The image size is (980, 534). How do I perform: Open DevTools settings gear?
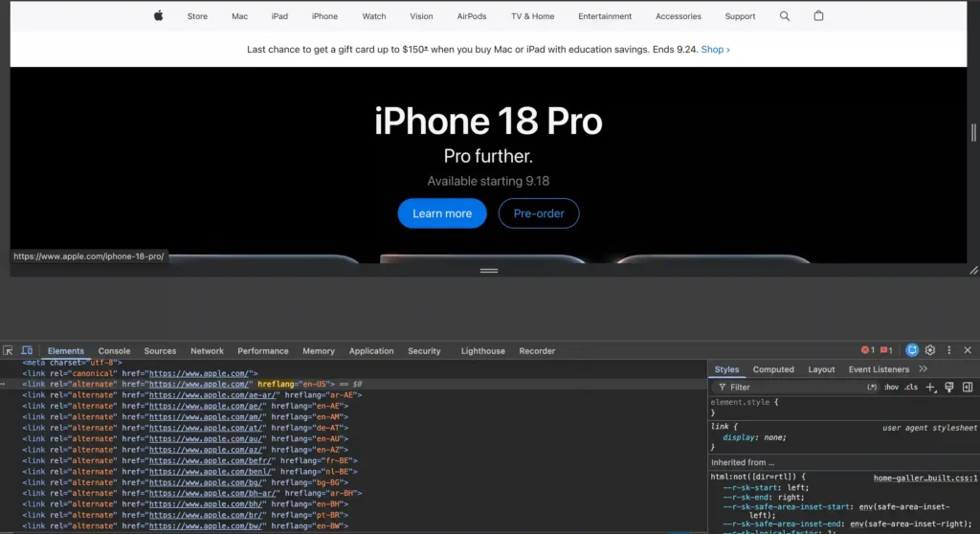(x=930, y=350)
